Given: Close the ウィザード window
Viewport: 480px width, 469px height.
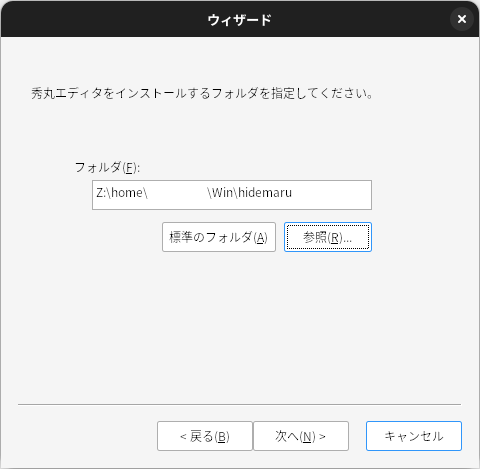Looking at the screenshot, I should 462,19.
